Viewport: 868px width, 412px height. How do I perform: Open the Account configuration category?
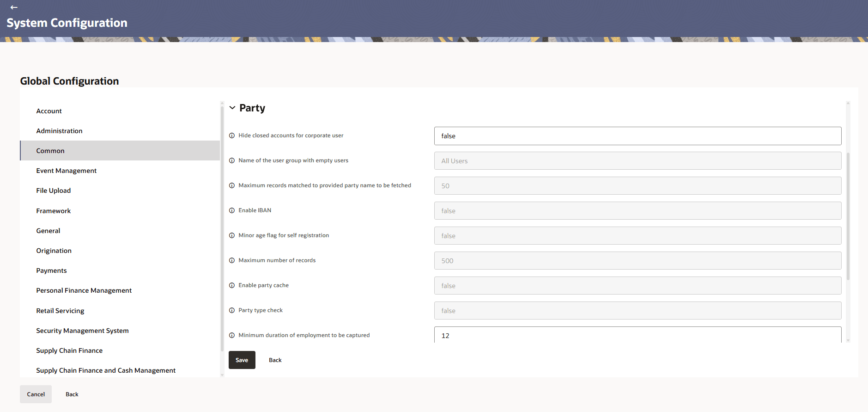49,111
